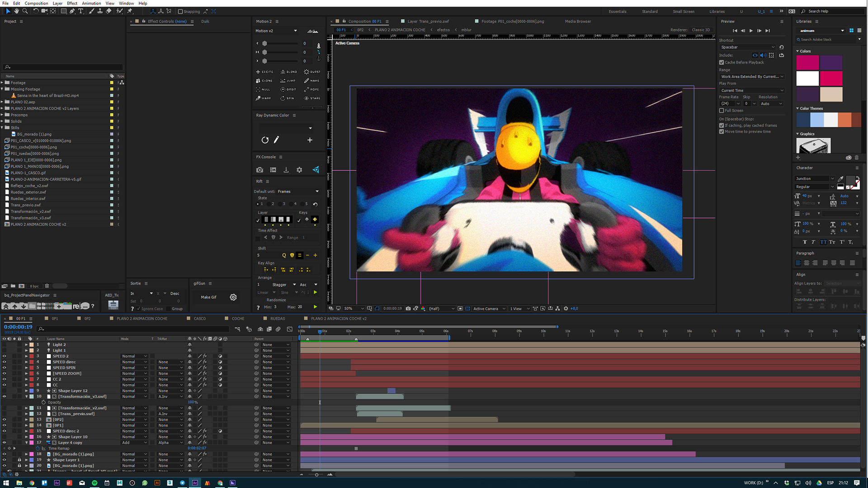
Task: Click the Motion v2 WARP tool
Action: click(264, 98)
